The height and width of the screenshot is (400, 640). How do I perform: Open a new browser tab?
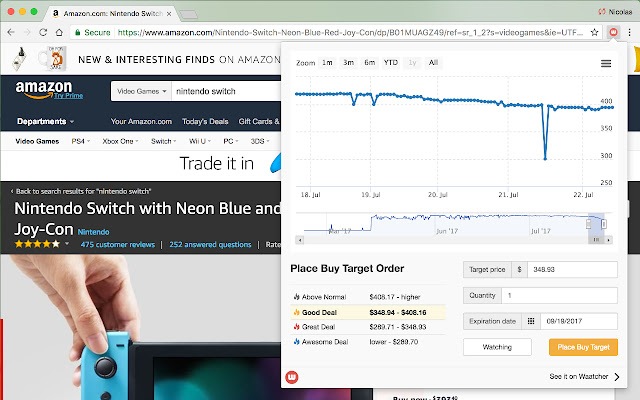tap(188, 15)
